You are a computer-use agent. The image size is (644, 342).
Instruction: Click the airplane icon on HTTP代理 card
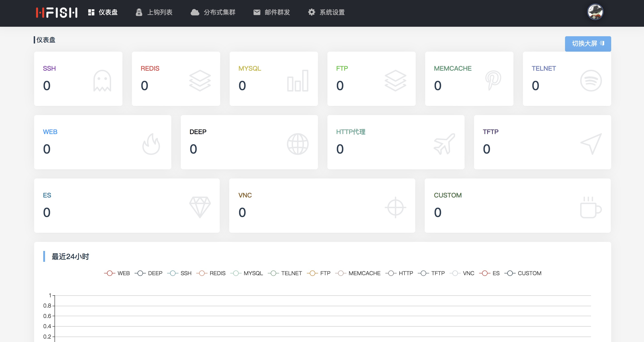click(444, 144)
